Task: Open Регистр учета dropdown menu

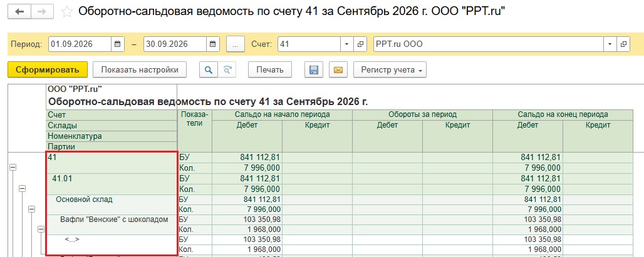Action: click(390, 69)
